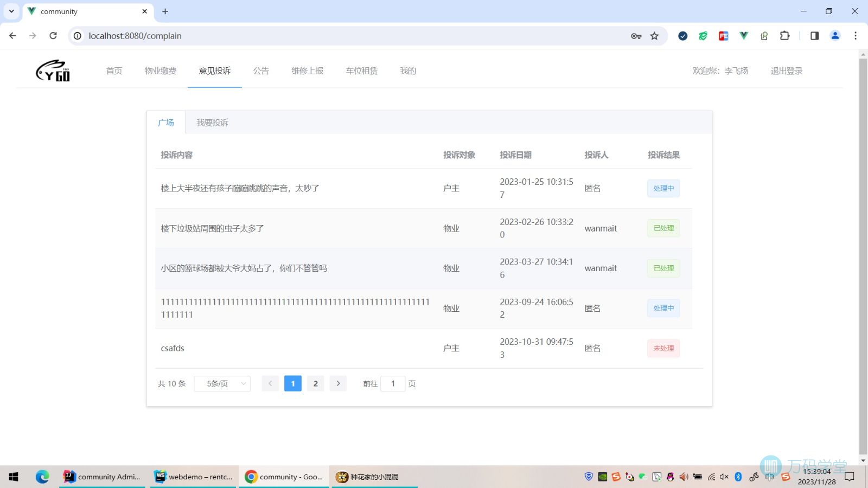Click the 投诉日期 column header
The image size is (868, 488).
point(515,155)
